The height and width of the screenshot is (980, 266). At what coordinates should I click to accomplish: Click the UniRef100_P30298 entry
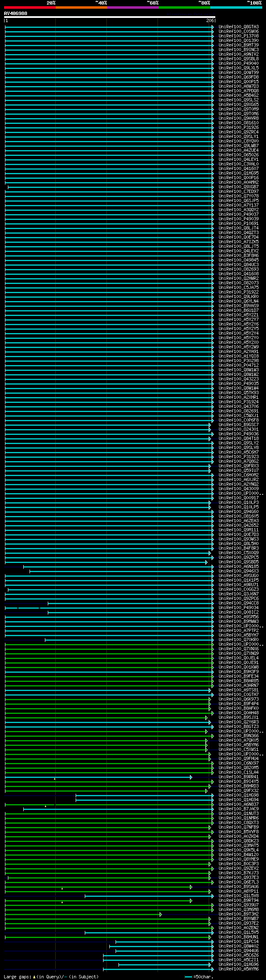click(x=239, y=361)
